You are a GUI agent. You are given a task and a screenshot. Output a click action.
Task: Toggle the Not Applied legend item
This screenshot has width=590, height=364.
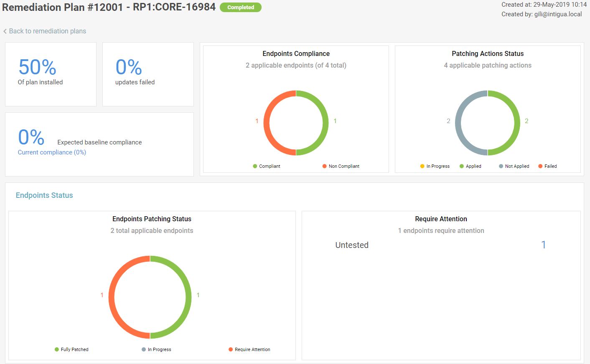click(x=514, y=166)
